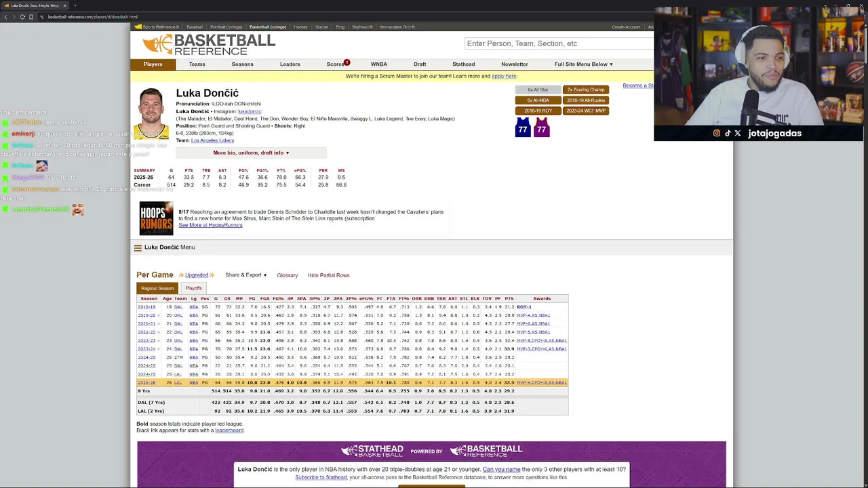
Task: Click the leaderboard link below the table
Action: coord(229,431)
